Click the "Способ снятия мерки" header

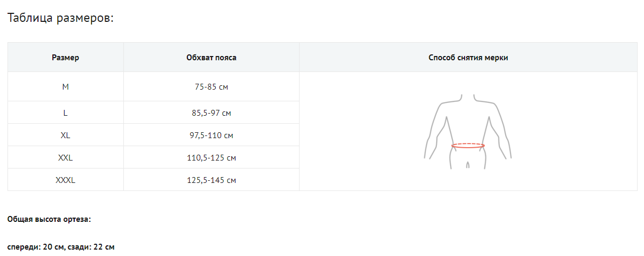pos(468,58)
